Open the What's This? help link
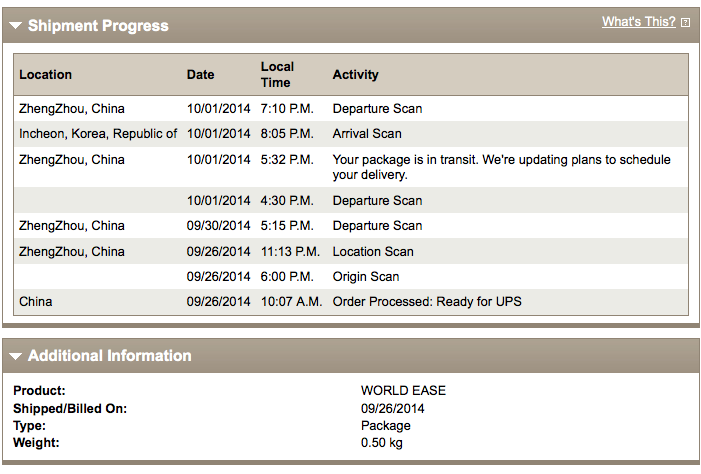The image size is (701, 474). point(638,21)
